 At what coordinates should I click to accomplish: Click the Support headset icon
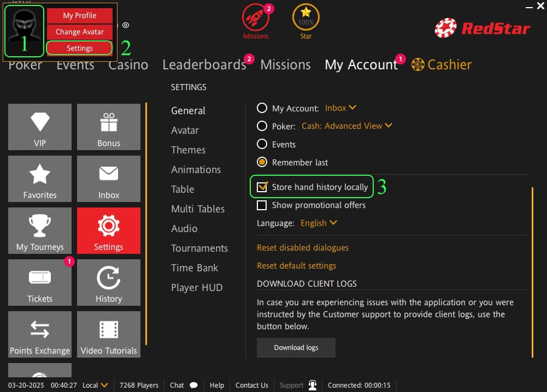pos(313,385)
